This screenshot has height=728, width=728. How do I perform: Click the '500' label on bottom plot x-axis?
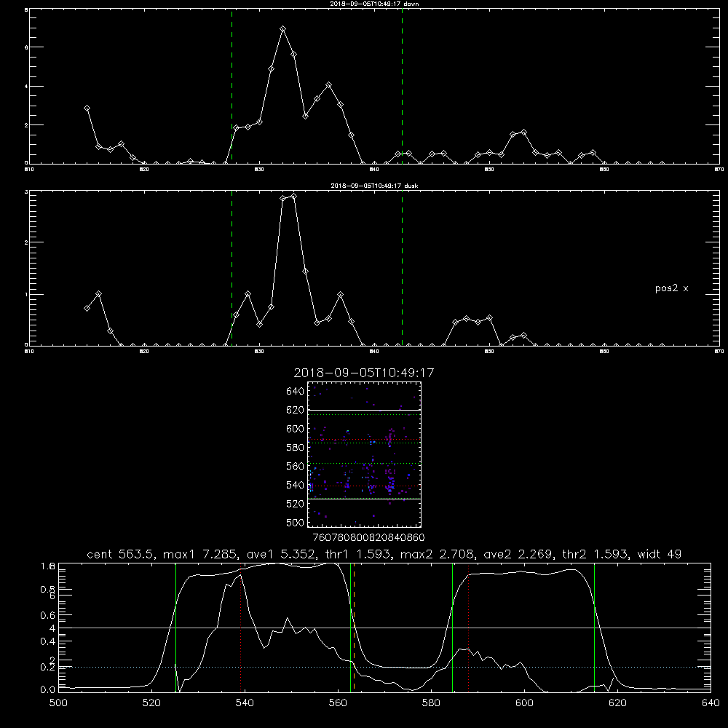[x=58, y=703]
